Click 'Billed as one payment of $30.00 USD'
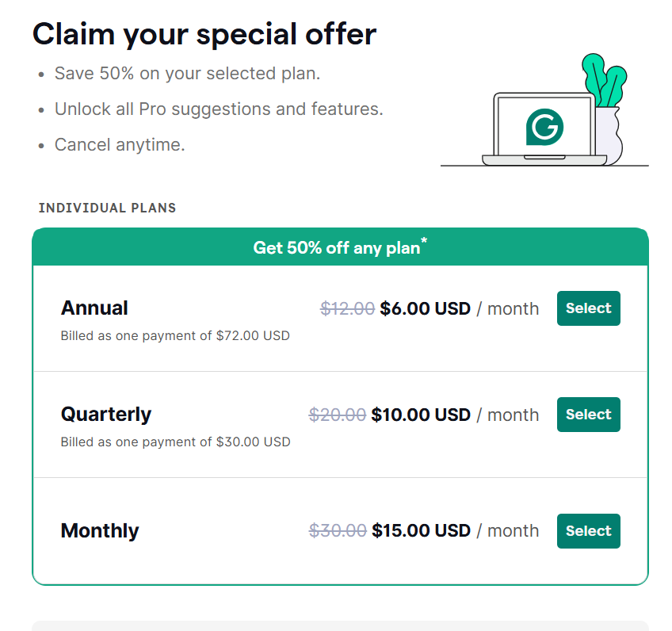Image resolution: width=672 pixels, height=631 pixels. (x=175, y=442)
